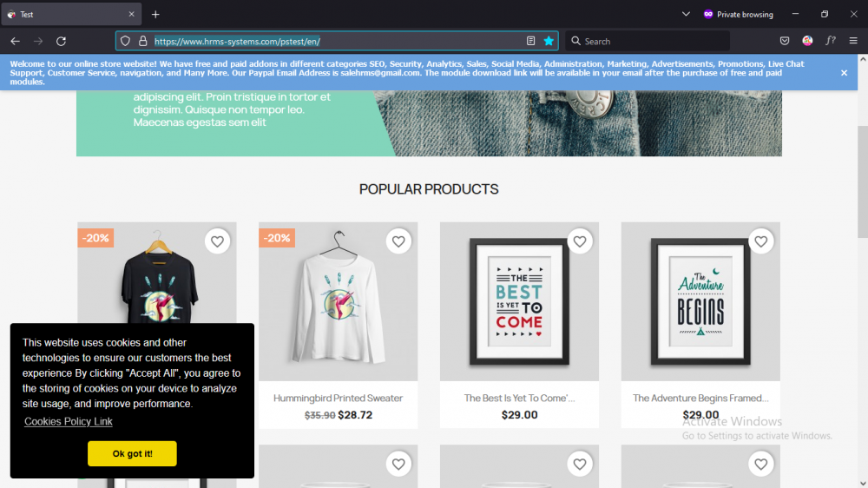Add black Hummingbird T-shirt to wishlist
868x488 pixels.
click(x=217, y=241)
